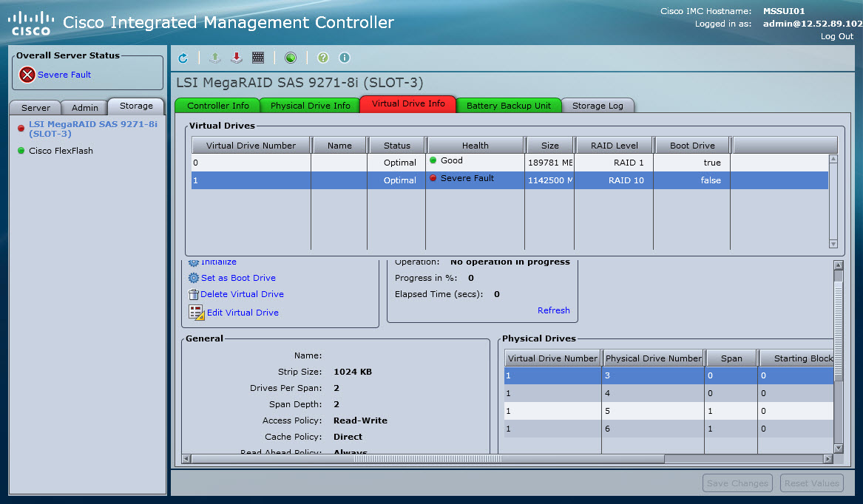Select physical drive number 5 row
863x504 pixels.
click(x=669, y=411)
